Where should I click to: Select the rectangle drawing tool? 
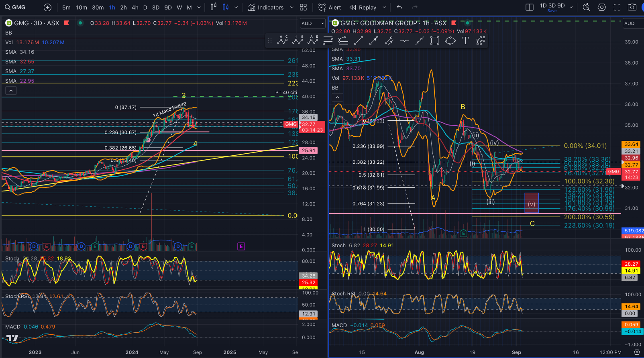click(x=435, y=40)
